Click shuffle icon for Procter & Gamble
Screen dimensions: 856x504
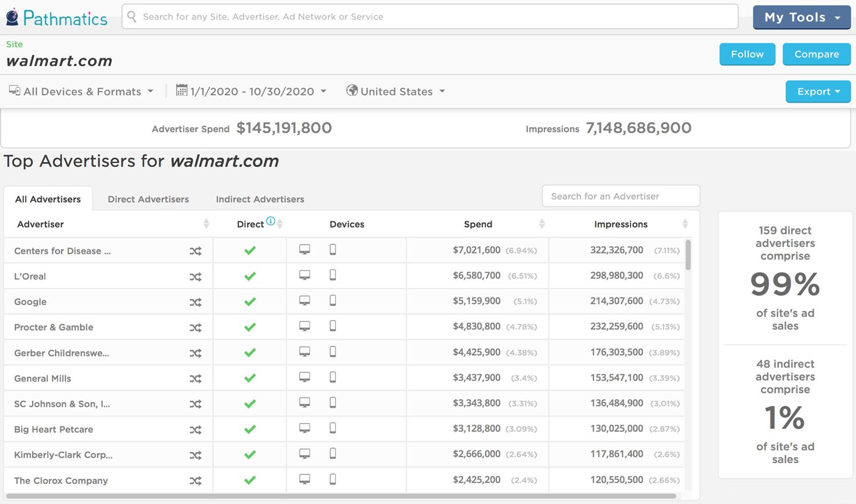(196, 328)
